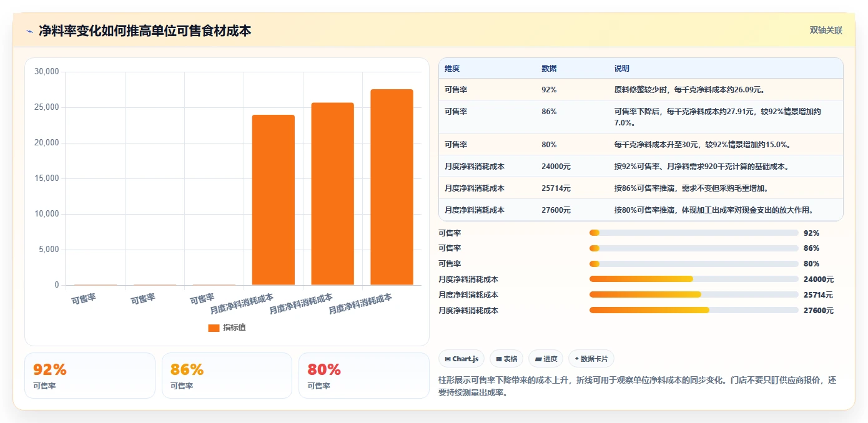Select the shortest orange bar in the chart
This screenshot has height=423, width=868.
[x=273, y=200]
